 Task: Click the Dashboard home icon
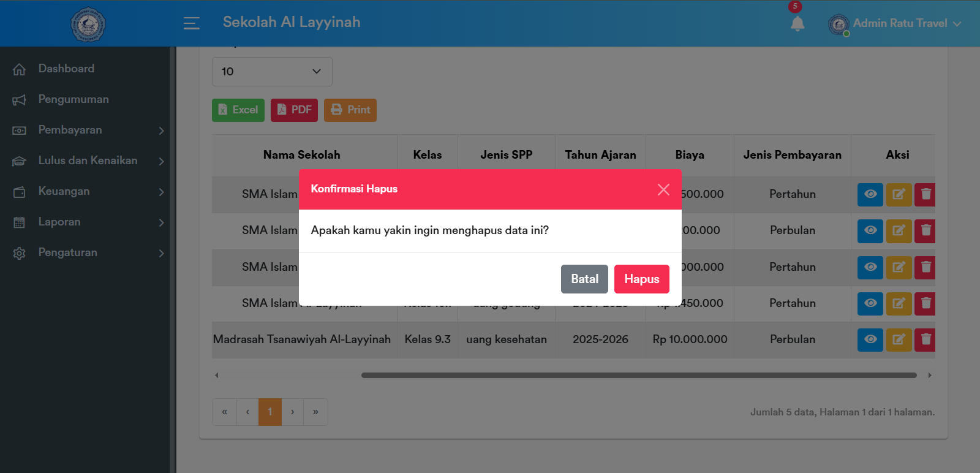point(20,69)
